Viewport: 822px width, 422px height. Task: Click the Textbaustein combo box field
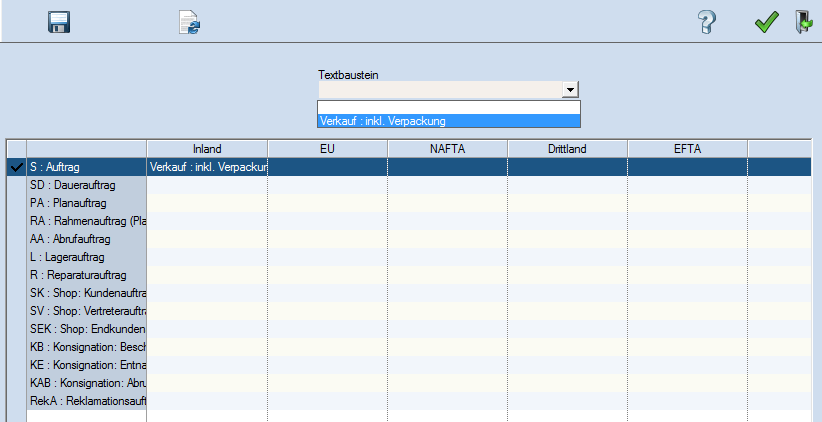pos(439,90)
